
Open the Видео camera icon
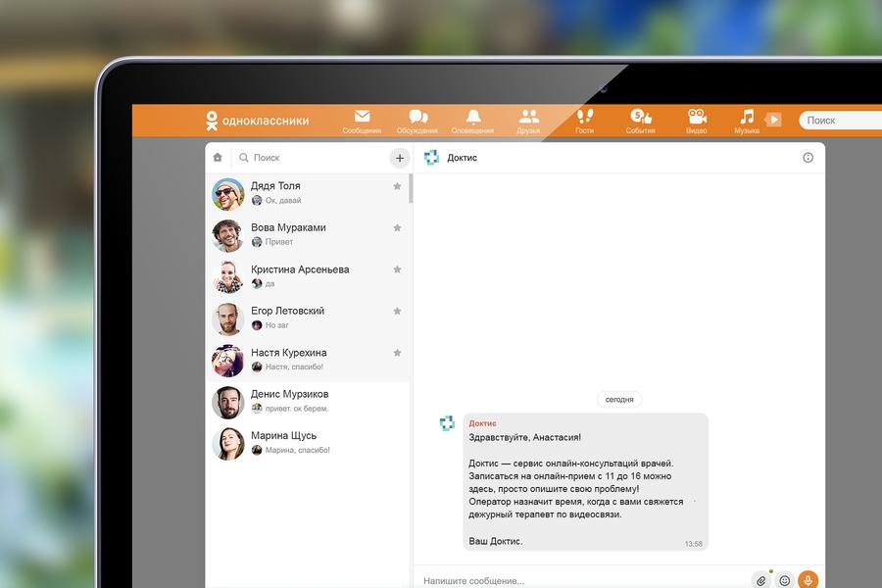click(697, 118)
